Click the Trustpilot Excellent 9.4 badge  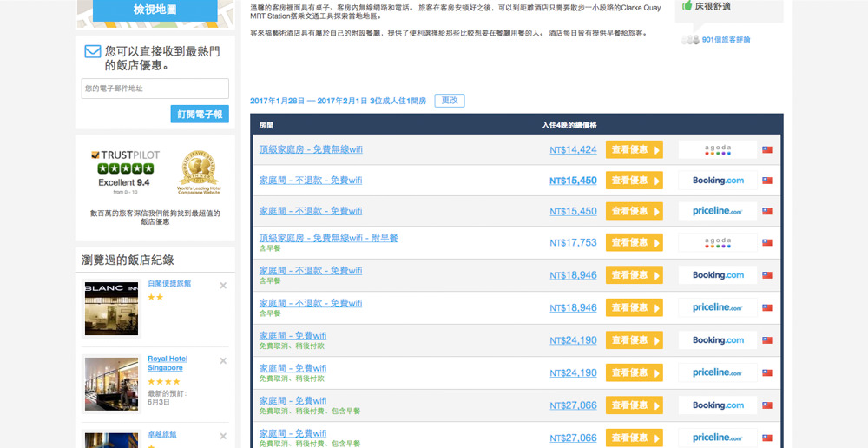pos(125,172)
